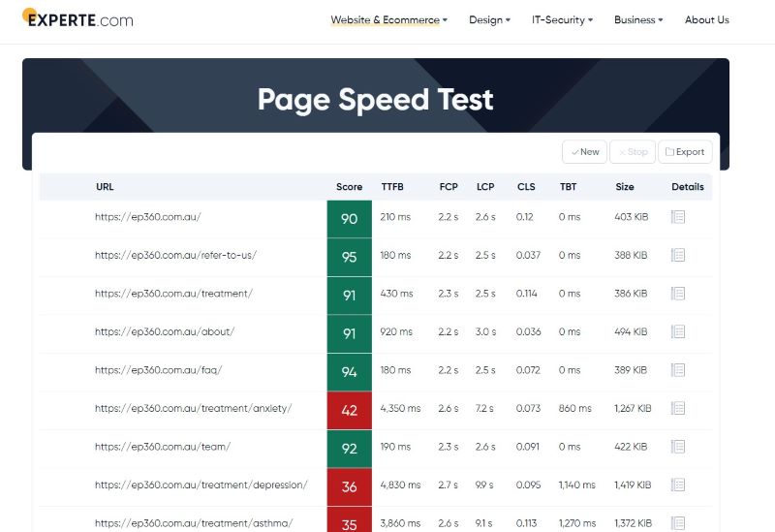Select the ep360.com.au/about/ URL
Image resolution: width=775 pixels, height=532 pixels.
coord(165,331)
